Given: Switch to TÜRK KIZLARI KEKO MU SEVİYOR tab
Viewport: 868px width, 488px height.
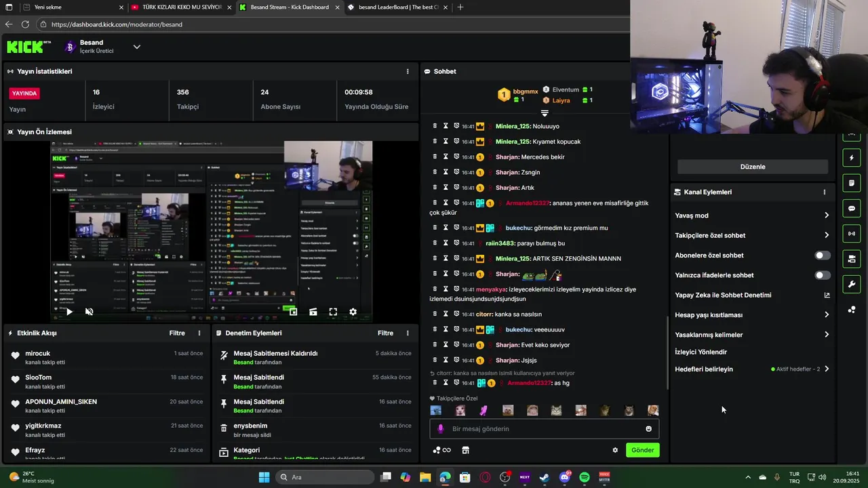Looking at the screenshot, I should [x=181, y=7].
